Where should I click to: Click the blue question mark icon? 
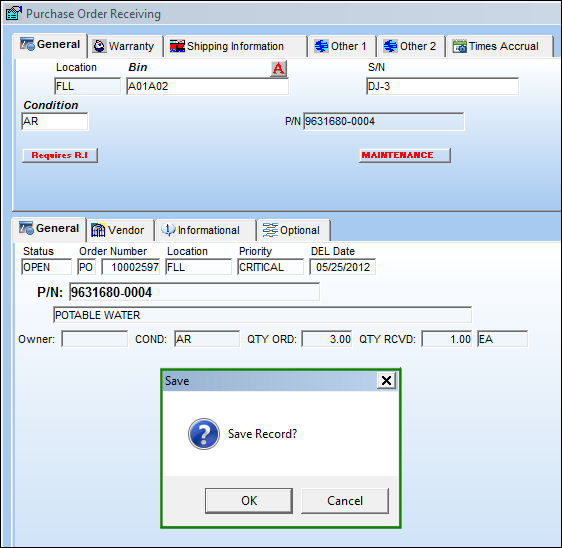[x=204, y=434]
